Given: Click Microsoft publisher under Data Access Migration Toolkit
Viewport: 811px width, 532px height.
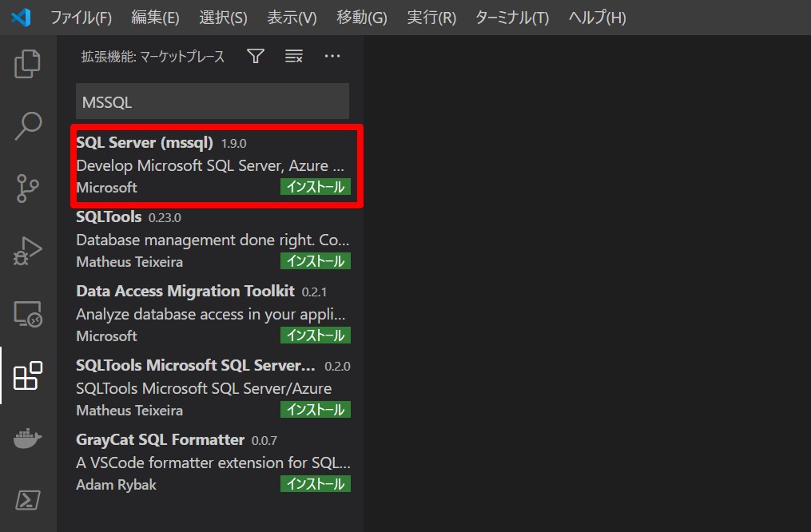Looking at the screenshot, I should pos(106,336).
